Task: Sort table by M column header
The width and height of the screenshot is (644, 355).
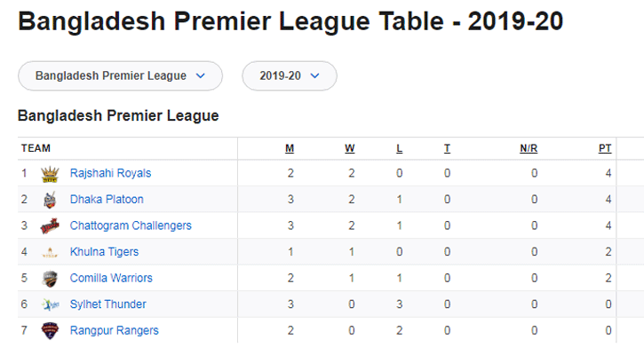Action: [x=290, y=148]
